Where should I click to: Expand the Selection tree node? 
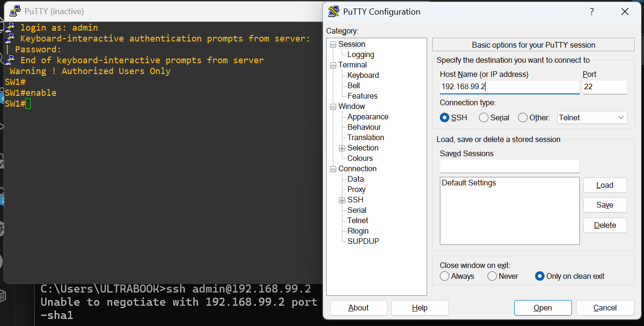(x=342, y=148)
